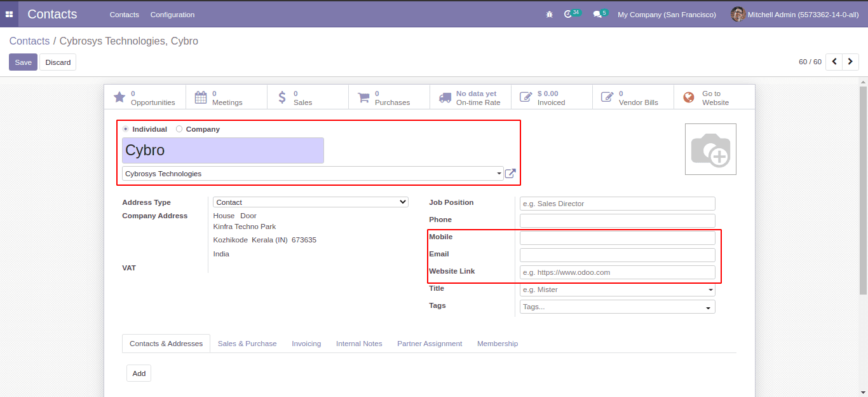The image size is (868, 397).
Task: Expand the Title dropdown
Action: click(710, 290)
